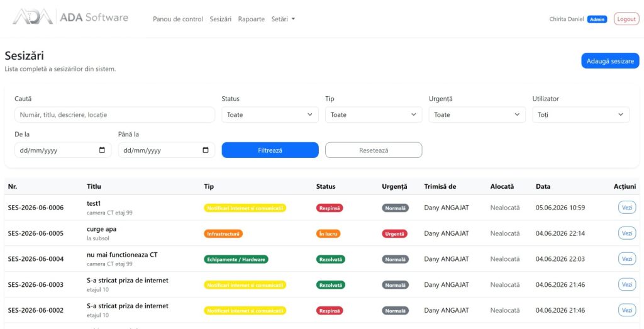Focus the Caută search input field

(x=114, y=115)
